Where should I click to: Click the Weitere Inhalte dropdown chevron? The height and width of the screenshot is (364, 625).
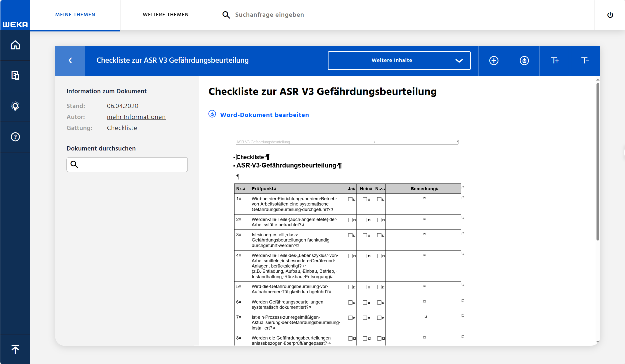click(459, 60)
